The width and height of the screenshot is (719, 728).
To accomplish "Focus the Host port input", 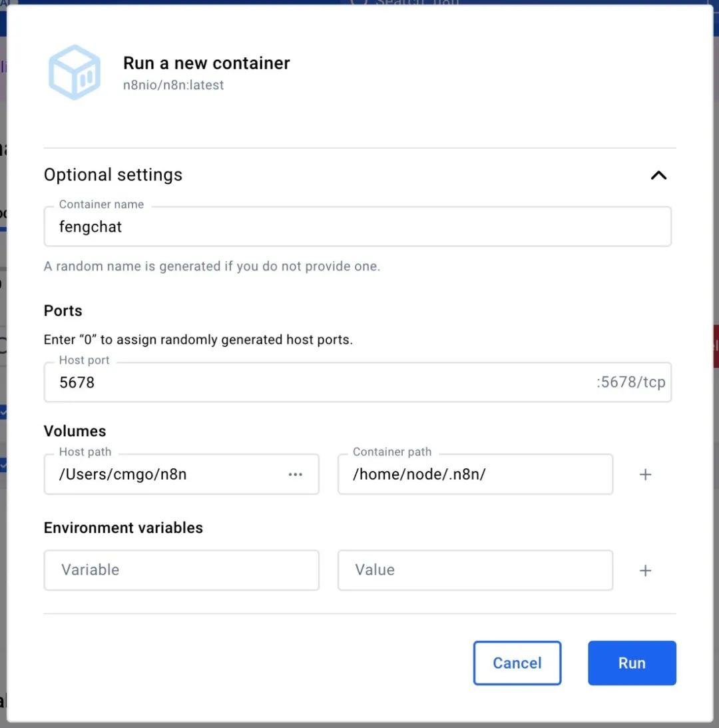I will coord(320,382).
